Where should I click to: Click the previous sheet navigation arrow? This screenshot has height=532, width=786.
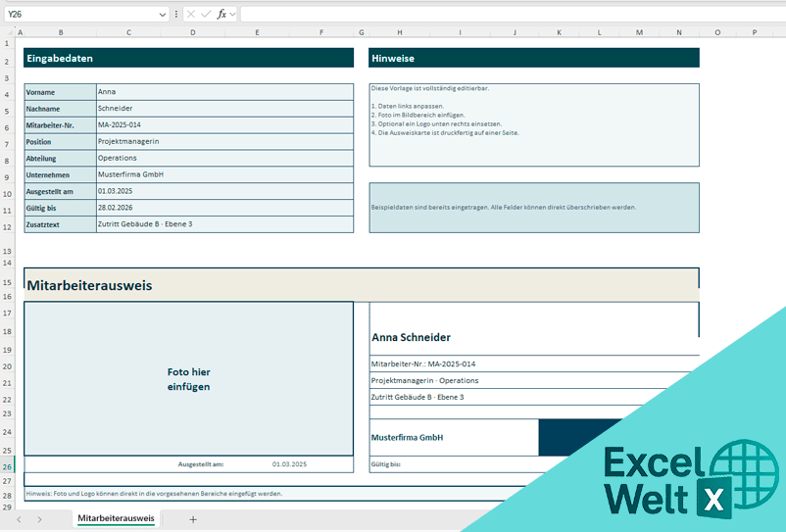tap(17, 519)
